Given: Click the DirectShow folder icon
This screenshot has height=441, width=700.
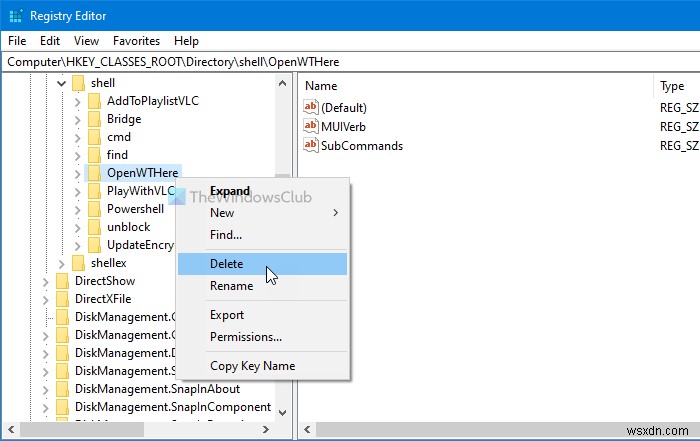Looking at the screenshot, I should point(62,281).
